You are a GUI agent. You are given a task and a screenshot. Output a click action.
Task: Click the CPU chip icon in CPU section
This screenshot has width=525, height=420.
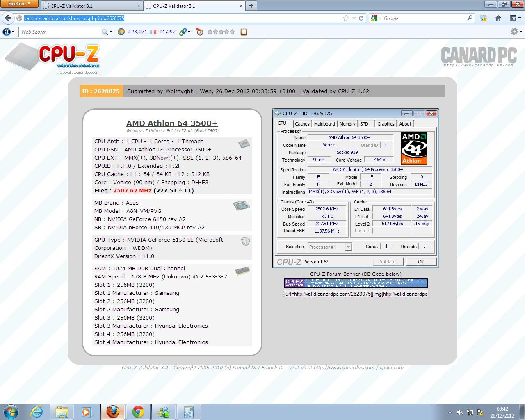pos(244,143)
